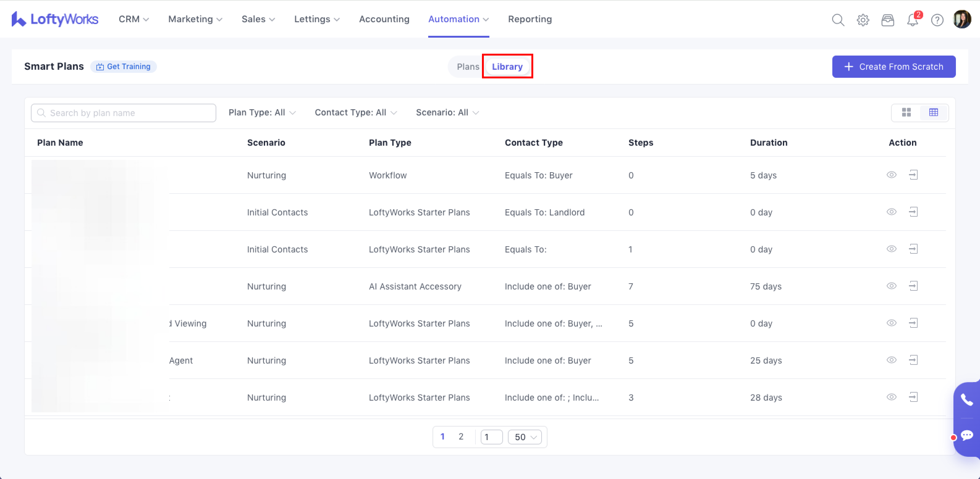The height and width of the screenshot is (479, 980).
Task: Click the help question mark icon
Action: pyautogui.click(x=937, y=20)
